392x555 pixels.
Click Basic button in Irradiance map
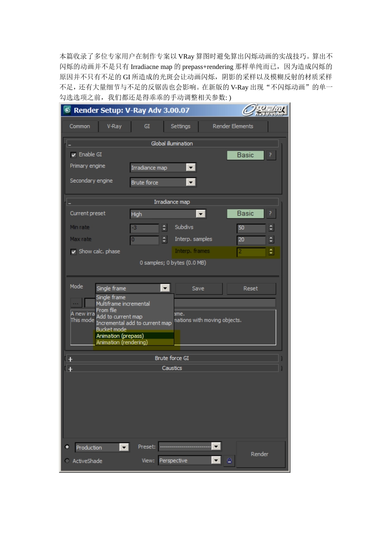(x=245, y=213)
